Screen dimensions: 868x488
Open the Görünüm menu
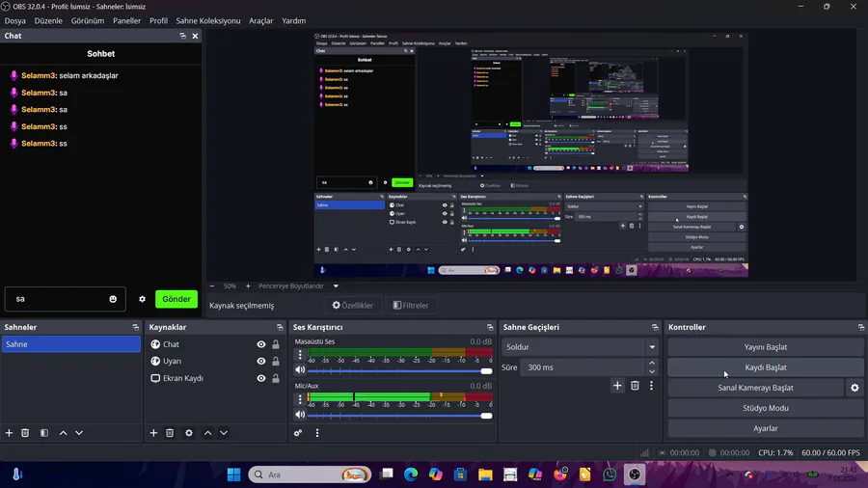pyautogui.click(x=88, y=20)
